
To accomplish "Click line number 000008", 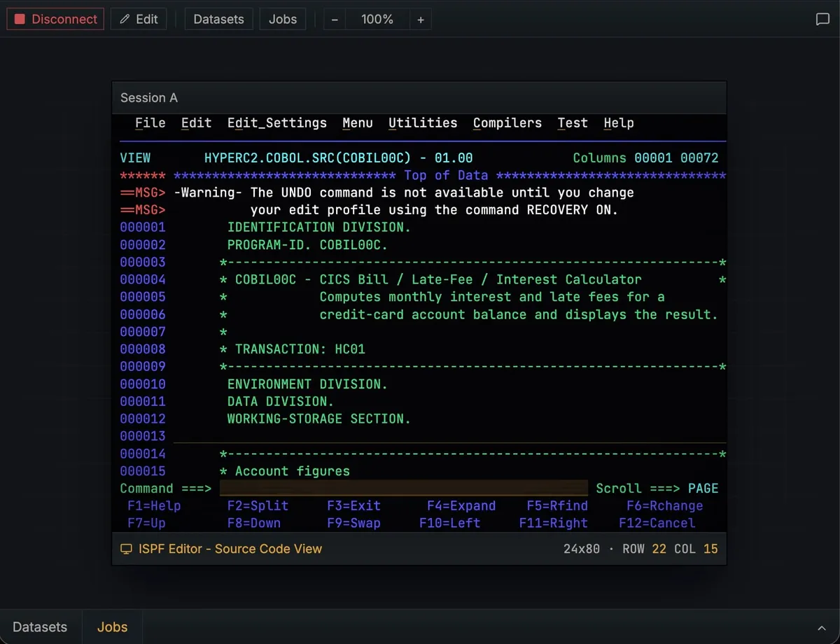I will (x=143, y=349).
